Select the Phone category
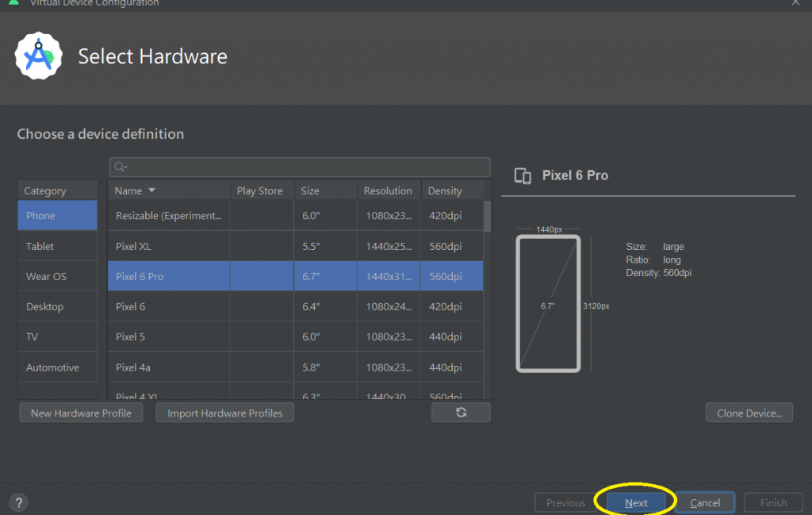Screen dimensions: 812x515 coord(57,216)
